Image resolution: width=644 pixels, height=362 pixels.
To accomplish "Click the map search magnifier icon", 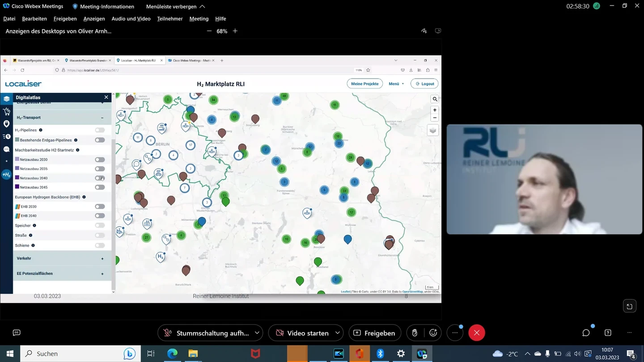I will click(435, 99).
